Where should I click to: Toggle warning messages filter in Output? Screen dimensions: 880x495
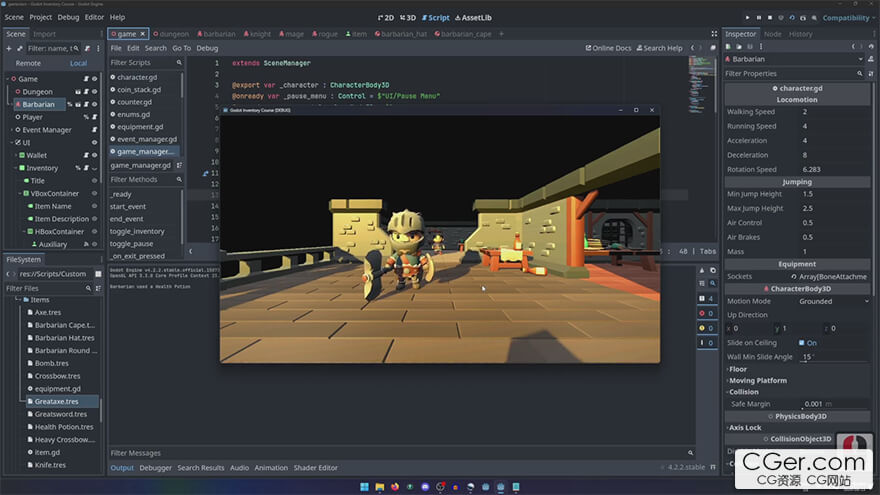(707, 328)
